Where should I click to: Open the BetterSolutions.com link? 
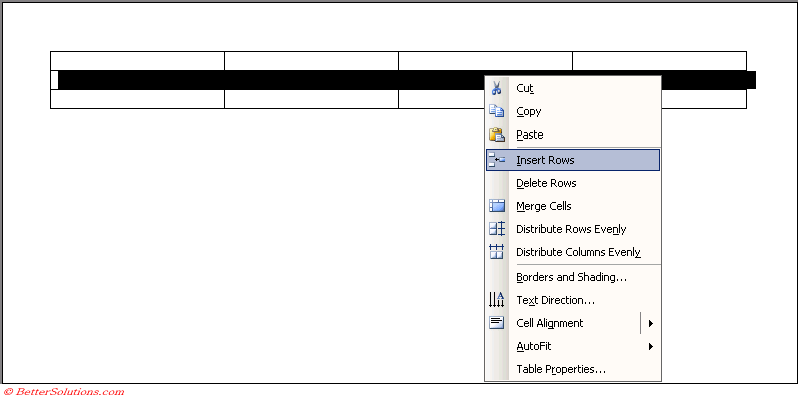[63, 392]
